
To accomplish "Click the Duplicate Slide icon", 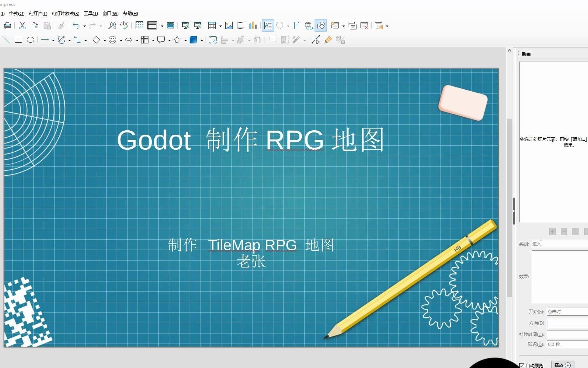I will [352, 26].
